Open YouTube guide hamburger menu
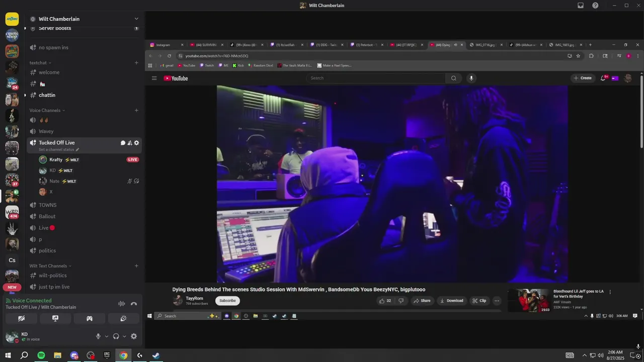 pyautogui.click(x=154, y=78)
